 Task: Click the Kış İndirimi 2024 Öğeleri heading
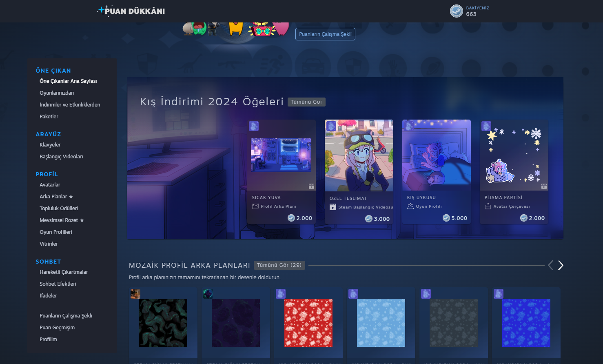click(x=212, y=102)
